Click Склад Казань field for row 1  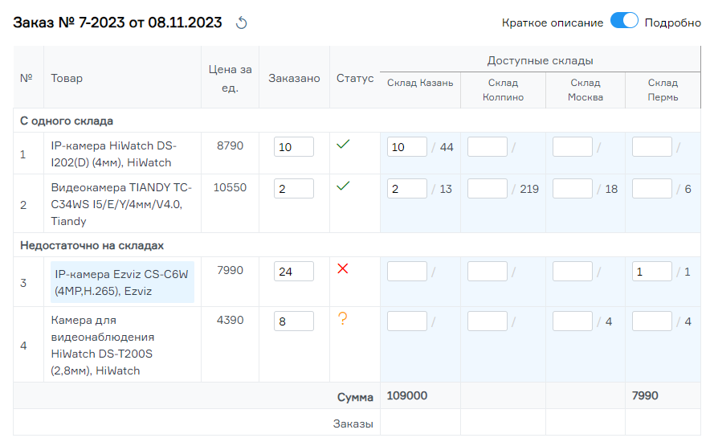pos(407,147)
